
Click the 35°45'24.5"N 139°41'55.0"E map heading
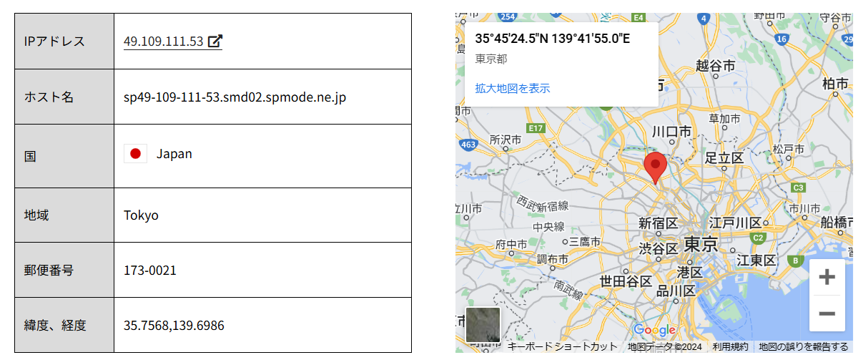click(553, 39)
